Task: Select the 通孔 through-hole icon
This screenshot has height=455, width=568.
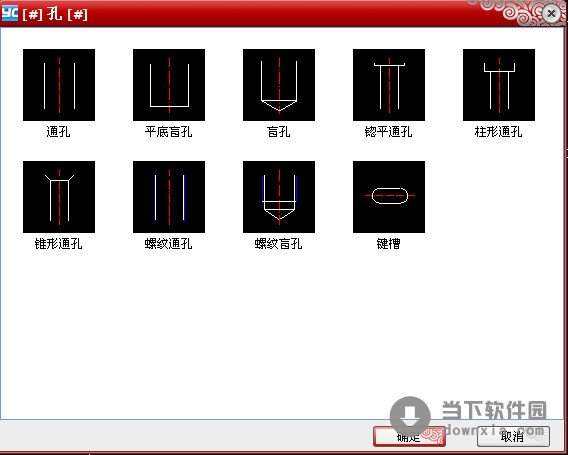Action: click(x=59, y=85)
